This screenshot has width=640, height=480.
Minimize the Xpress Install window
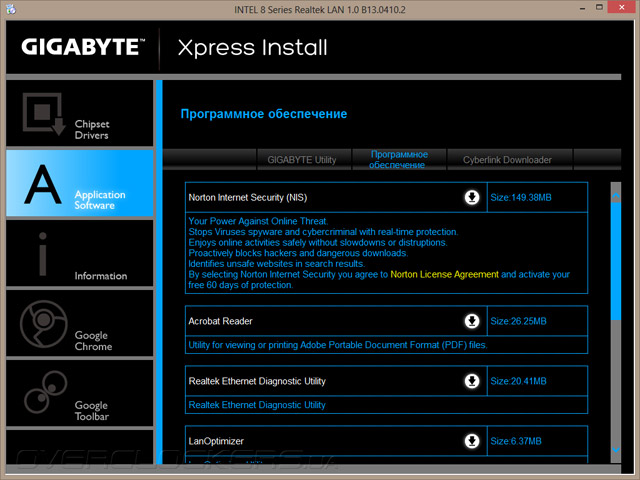coord(582,8)
